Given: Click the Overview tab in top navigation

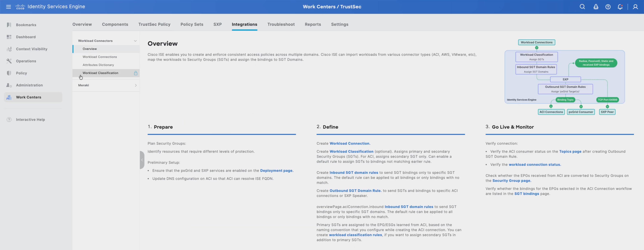Looking at the screenshot, I should coord(82,24).
